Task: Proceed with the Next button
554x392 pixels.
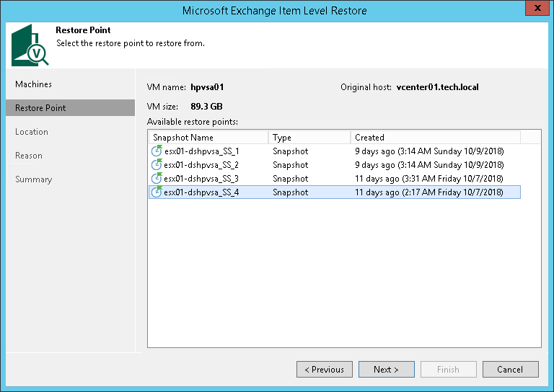Action: pos(386,370)
